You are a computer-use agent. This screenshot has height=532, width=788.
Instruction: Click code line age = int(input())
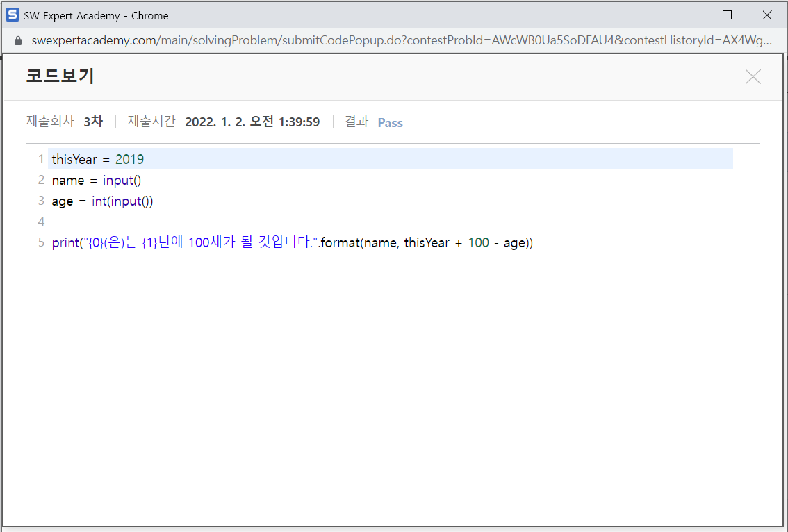click(x=103, y=201)
